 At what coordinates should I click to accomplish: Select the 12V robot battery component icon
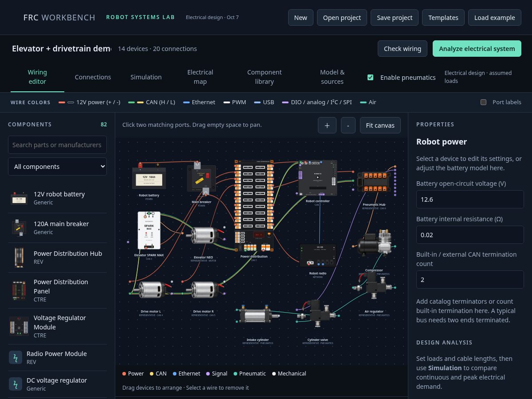19,198
